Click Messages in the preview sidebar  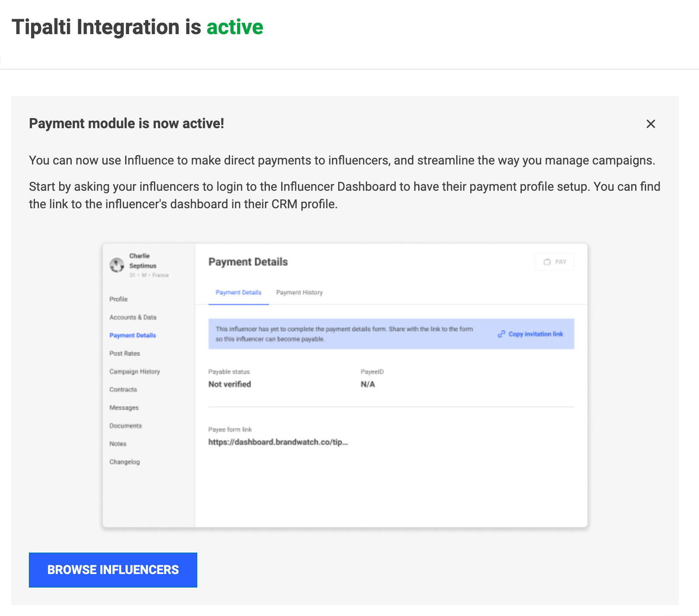point(124,407)
